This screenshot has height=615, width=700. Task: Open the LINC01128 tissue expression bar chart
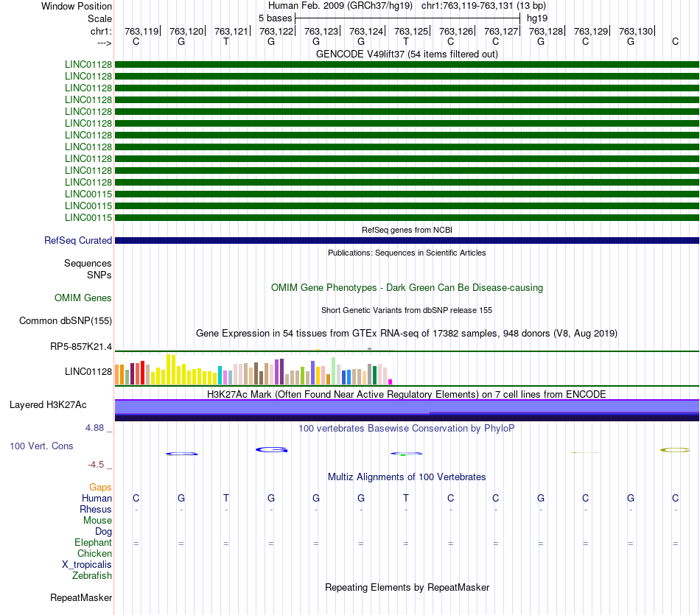253,369
